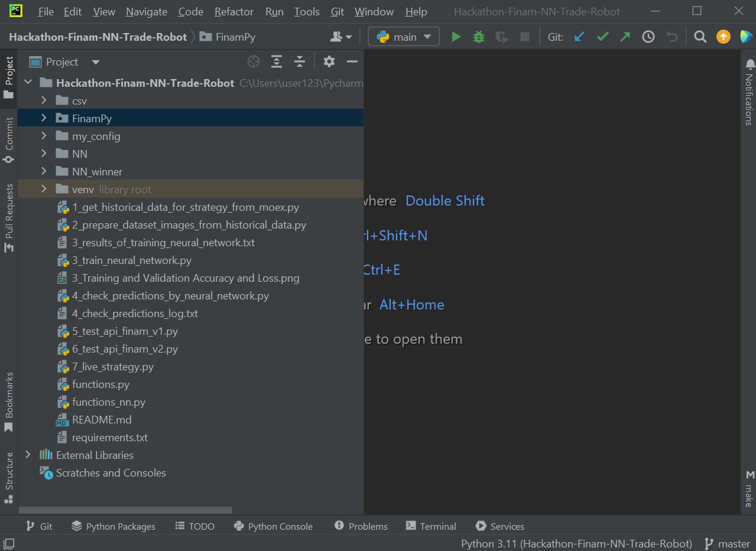This screenshot has width=756, height=551.
Task: Expand the csv folder
Action: tap(44, 100)
